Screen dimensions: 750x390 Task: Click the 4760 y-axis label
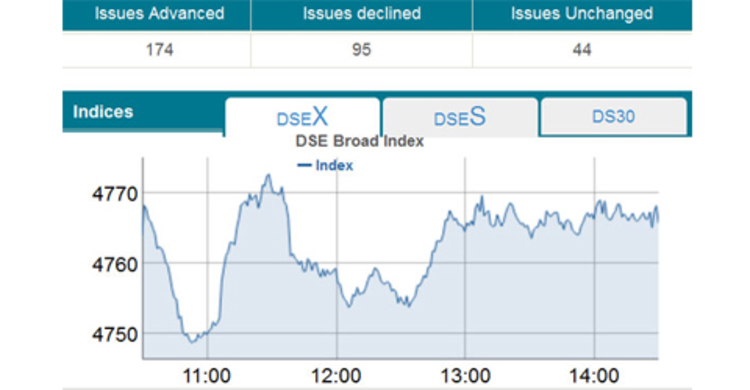pos(115,265)
